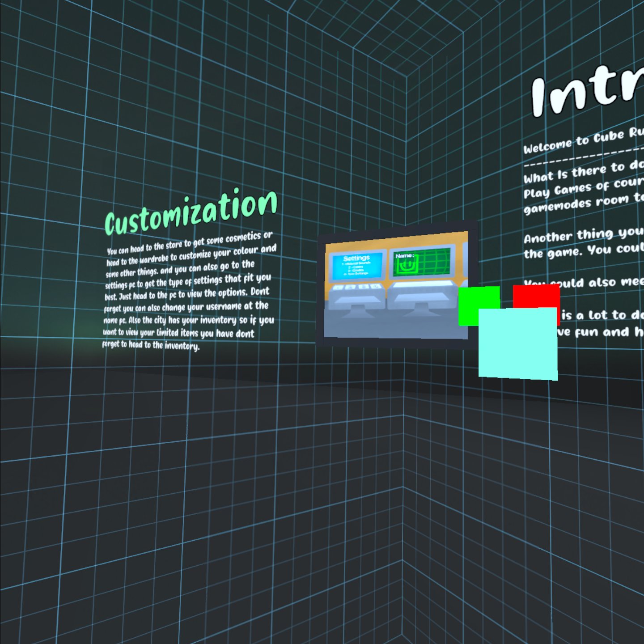The width and height of the screenshot is (644, 644).
Task: Click the green Customization heading
Action: [191, 212]
